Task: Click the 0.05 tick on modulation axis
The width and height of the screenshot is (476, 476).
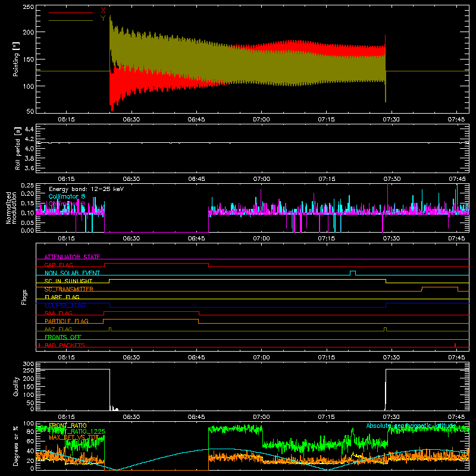Action: pyautogui.click(x=28, y=223)
